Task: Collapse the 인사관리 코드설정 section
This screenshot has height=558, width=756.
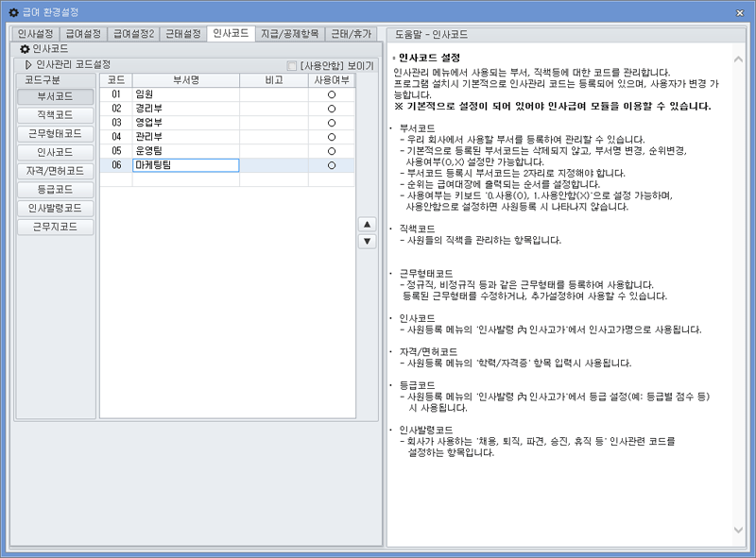Action: (26, 64)
